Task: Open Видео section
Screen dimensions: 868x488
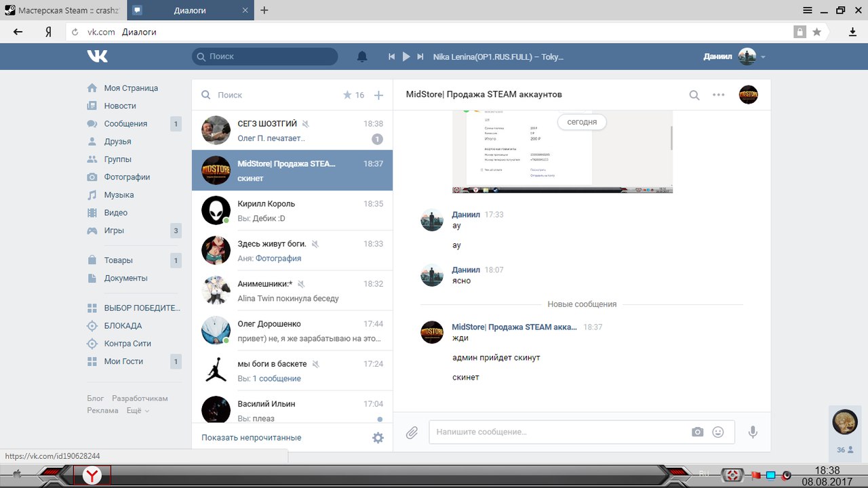Action: coord(115,213)
